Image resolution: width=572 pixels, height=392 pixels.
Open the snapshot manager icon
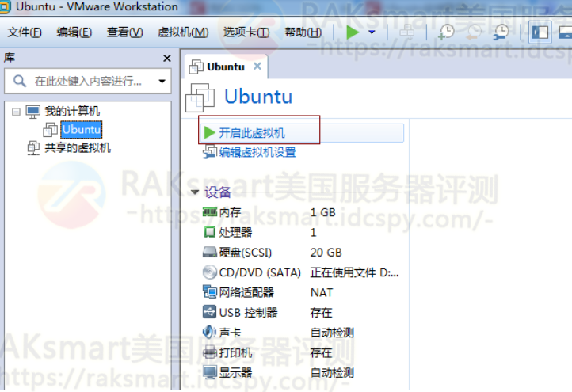501,32
